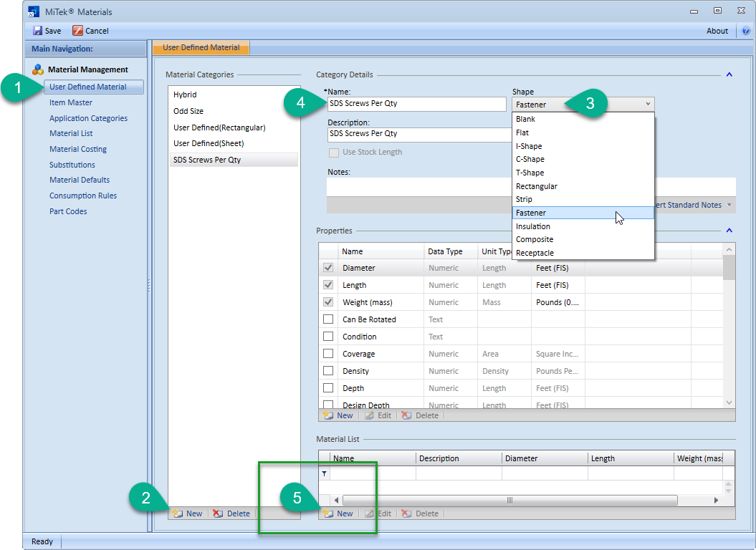Click Delete icon under Material List grid
The image size is (756, 550).
tap(406, 513)
